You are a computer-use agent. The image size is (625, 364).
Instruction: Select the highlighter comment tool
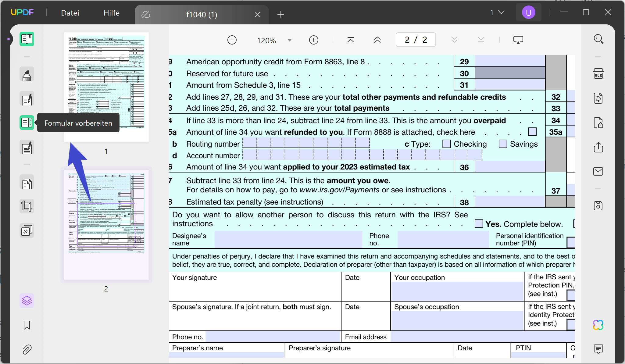tap(27, 74)
